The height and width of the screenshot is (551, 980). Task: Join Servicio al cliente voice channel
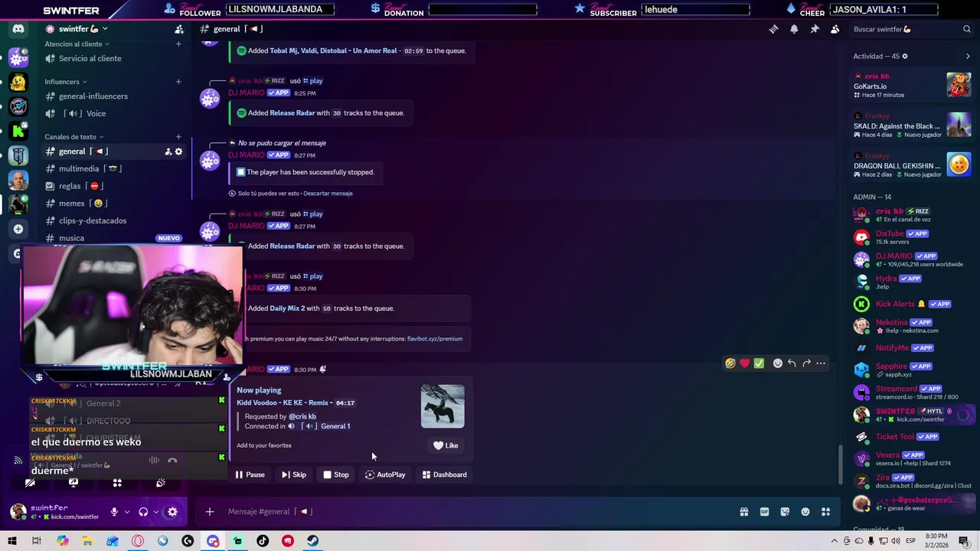pyautogui.click(x=113, y=59)
